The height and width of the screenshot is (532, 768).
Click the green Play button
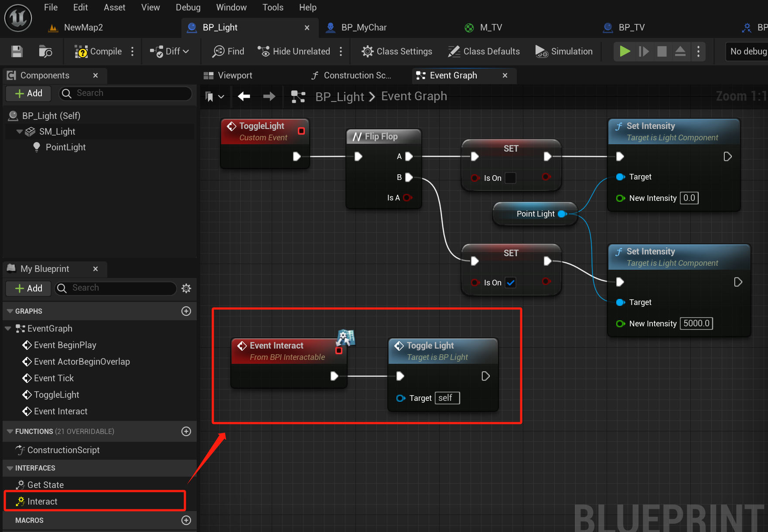pos(625,51)
